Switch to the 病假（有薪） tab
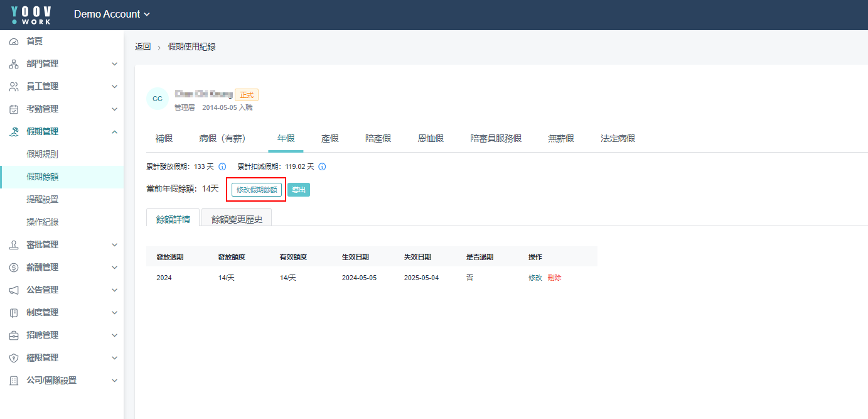Image resolution: width=868 pixels, height=419 pixels. (222, 139)
